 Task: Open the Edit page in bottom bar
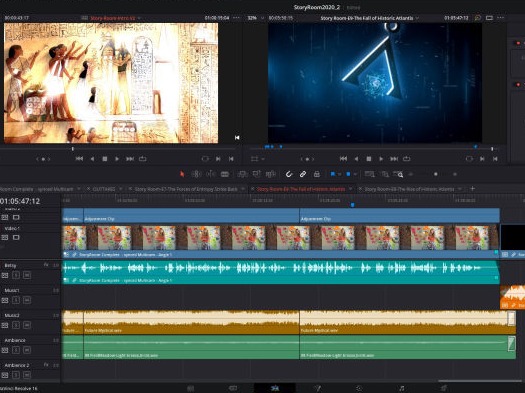coord(275,388)
